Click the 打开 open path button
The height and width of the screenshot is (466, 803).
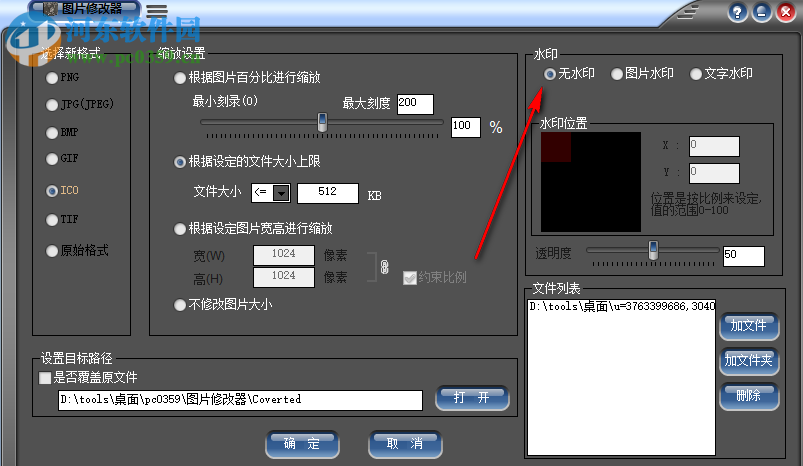pos(472,398)
